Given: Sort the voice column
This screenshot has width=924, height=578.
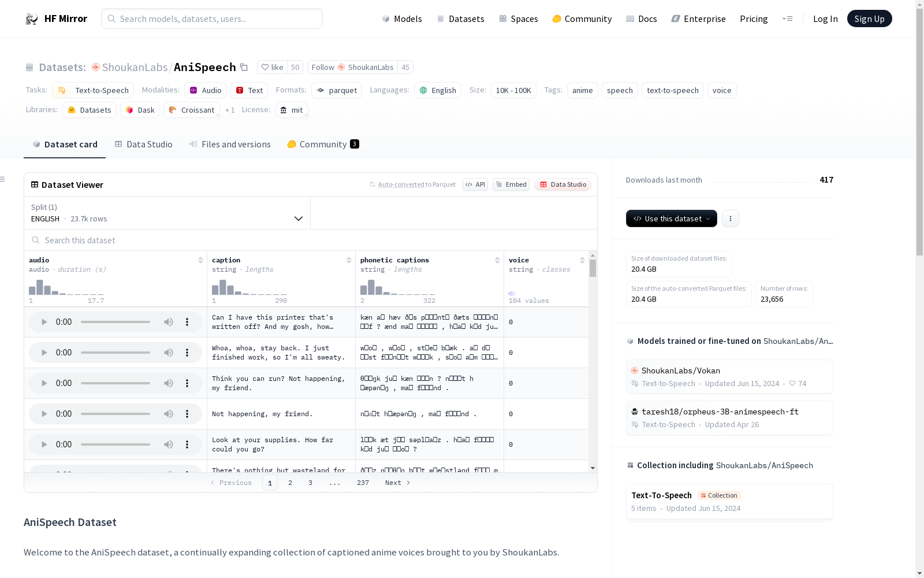Looking at the screenshot, I should point(582,260).
